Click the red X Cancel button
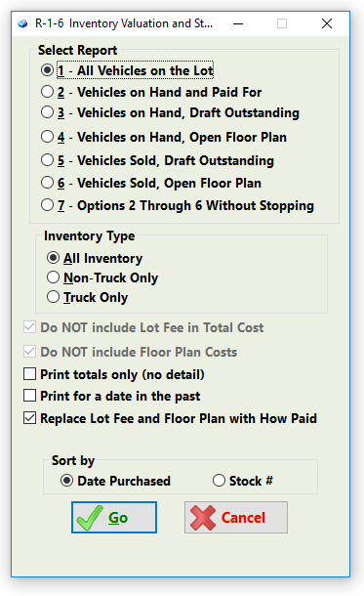The height and width of the screenshot is (596, 364). pyautogui.click(x=236, y=517)
